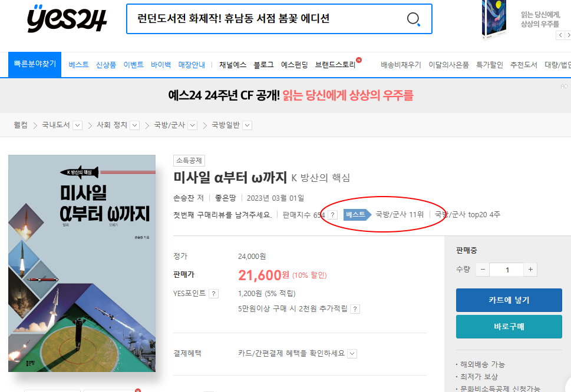The height and width of the screenshot is (392, 571).
Task: Go to previous banner arrow
Action: click(x=560, y=35)
